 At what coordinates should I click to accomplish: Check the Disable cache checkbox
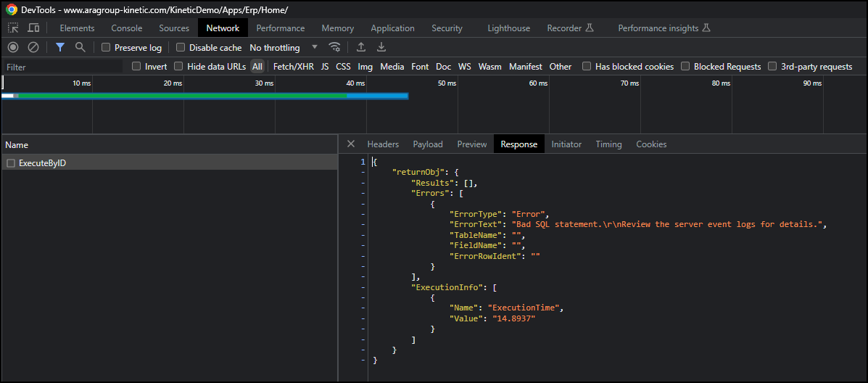[181, 48]
